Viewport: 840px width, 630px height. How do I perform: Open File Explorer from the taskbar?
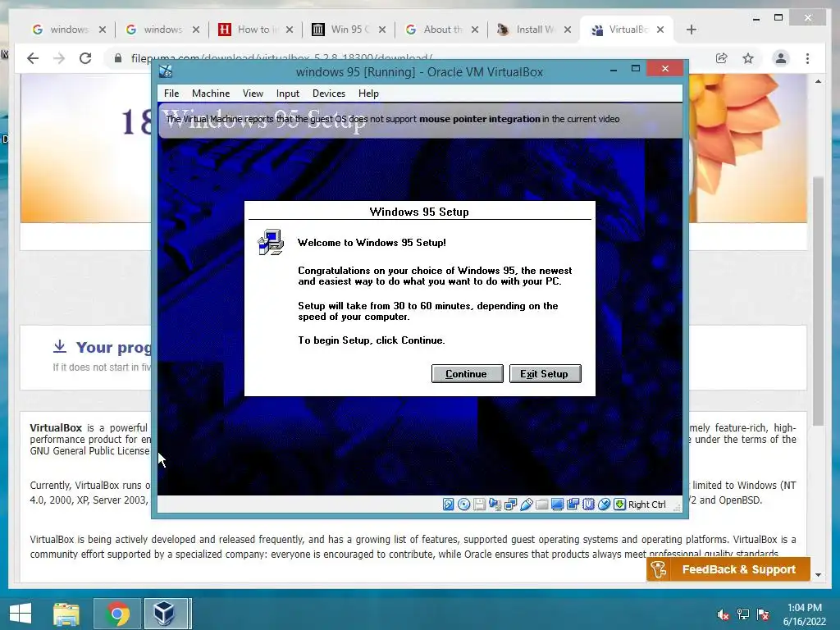point(66,614)
